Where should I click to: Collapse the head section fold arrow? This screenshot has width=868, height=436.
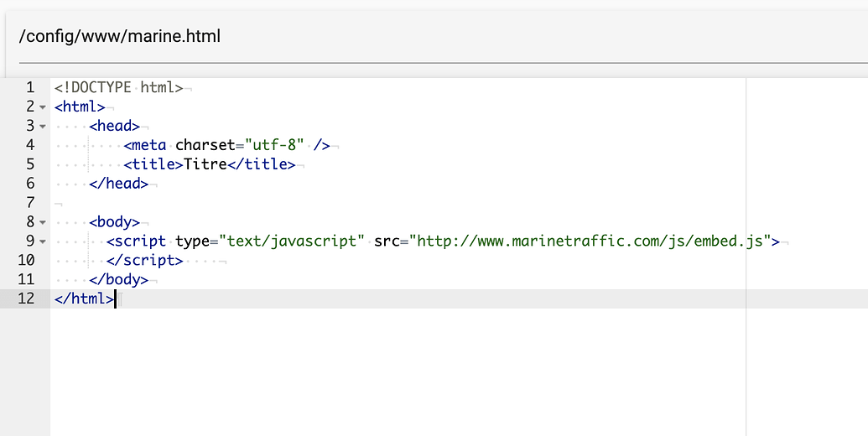click(x=42, y=127)
